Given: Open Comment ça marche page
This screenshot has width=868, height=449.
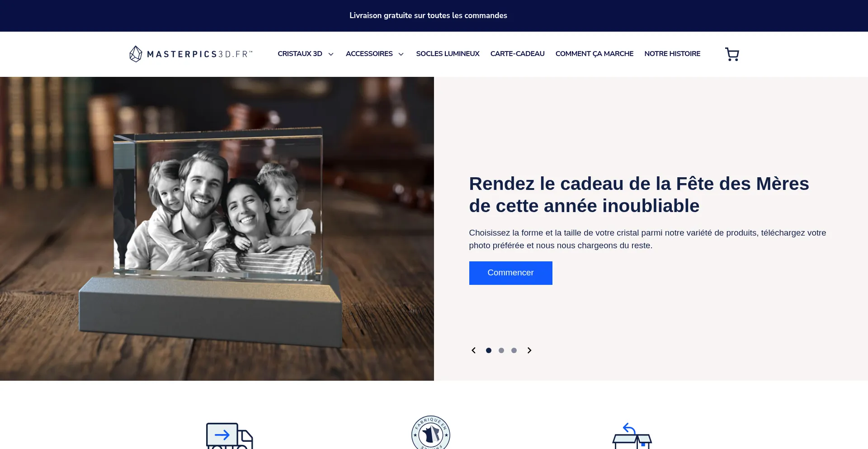Looking at the screenshot, I should coord(594,54).
